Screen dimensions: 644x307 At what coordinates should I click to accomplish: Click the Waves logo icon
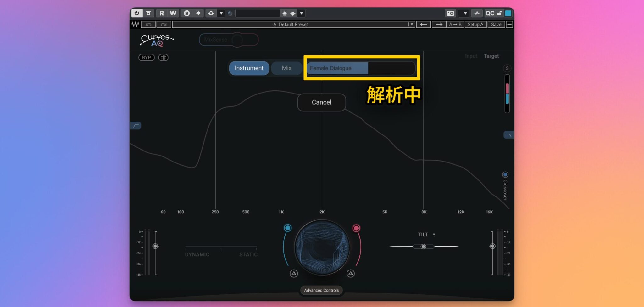(x=136, y=25)
